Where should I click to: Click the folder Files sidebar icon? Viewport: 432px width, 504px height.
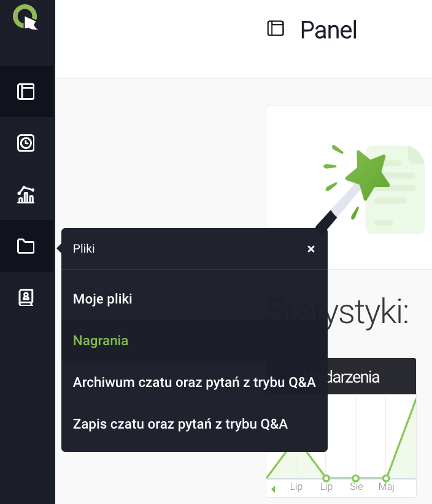[x=26, y=246]
